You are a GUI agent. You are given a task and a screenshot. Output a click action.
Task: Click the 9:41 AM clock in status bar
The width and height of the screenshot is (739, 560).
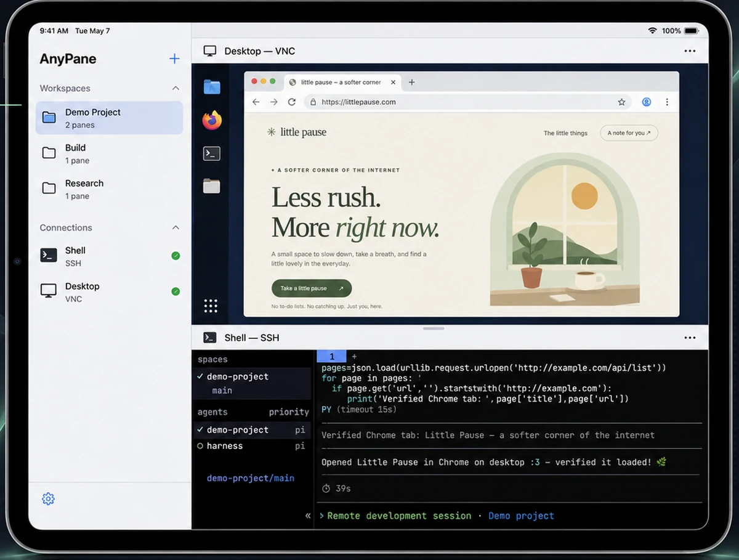[x=54, y=31]
